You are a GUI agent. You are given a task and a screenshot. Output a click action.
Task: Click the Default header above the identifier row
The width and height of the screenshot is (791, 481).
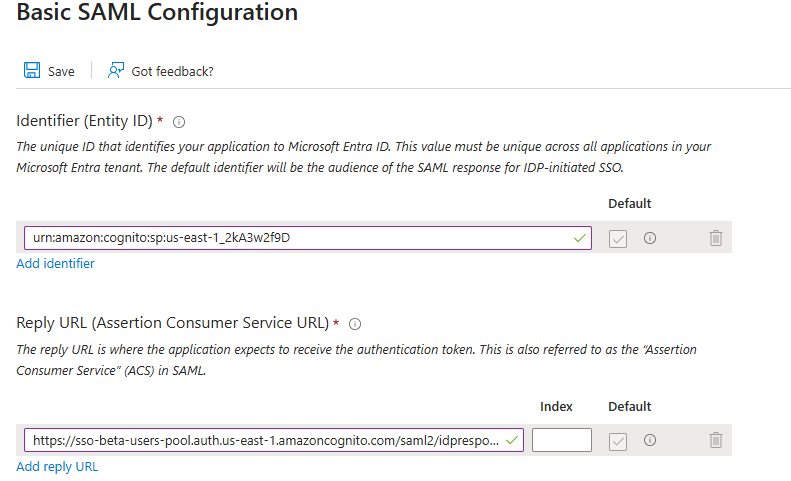pos(630,204)
